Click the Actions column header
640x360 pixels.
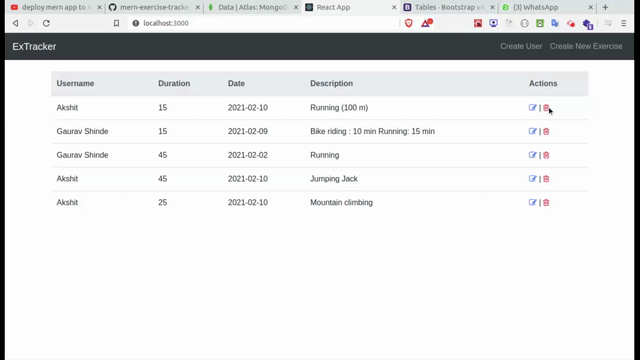543,83
